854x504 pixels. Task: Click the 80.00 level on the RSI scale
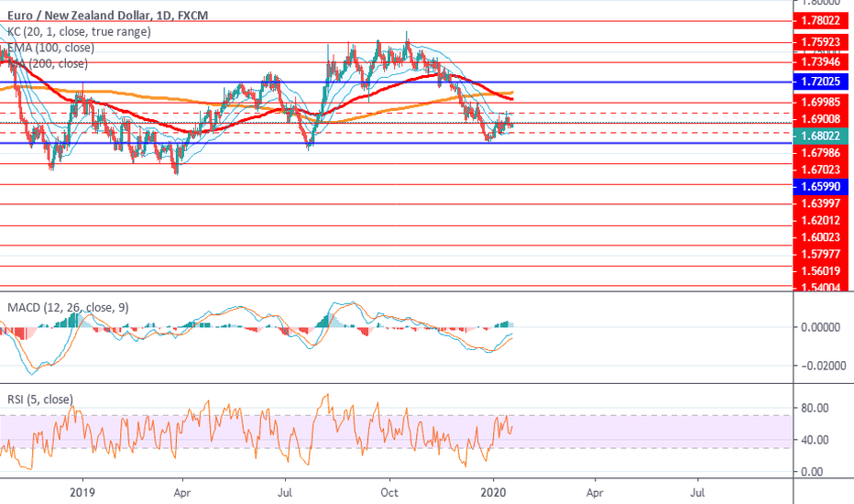pyautogui.click(x=815, y=408)
